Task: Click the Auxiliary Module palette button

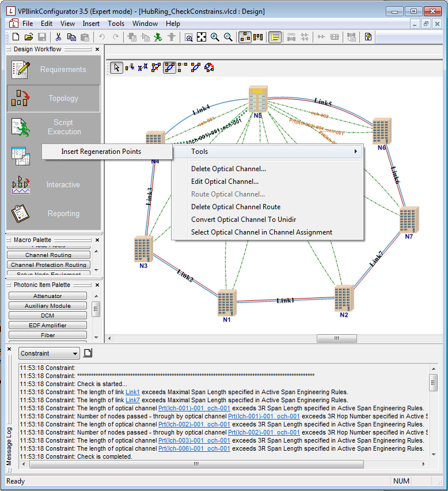Action: coord(48,305)
